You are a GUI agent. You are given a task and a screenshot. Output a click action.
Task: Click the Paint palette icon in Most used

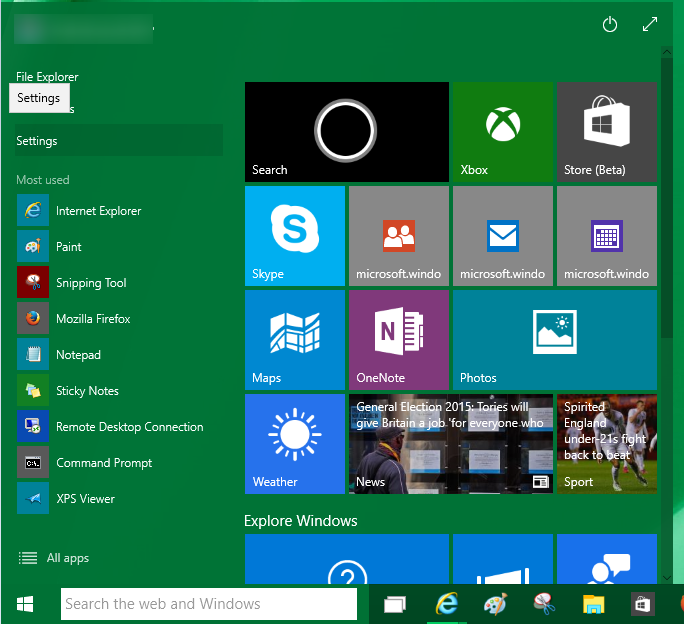(33, 247)
